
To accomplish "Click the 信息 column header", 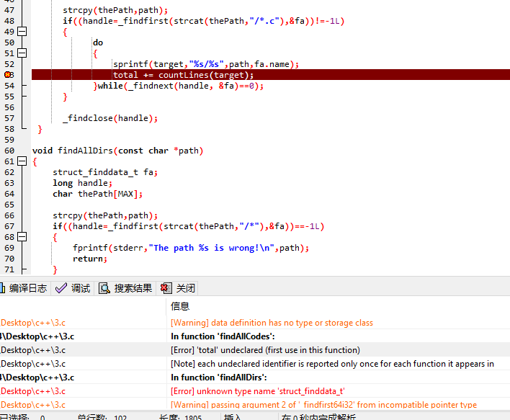I will click(180, 307).
